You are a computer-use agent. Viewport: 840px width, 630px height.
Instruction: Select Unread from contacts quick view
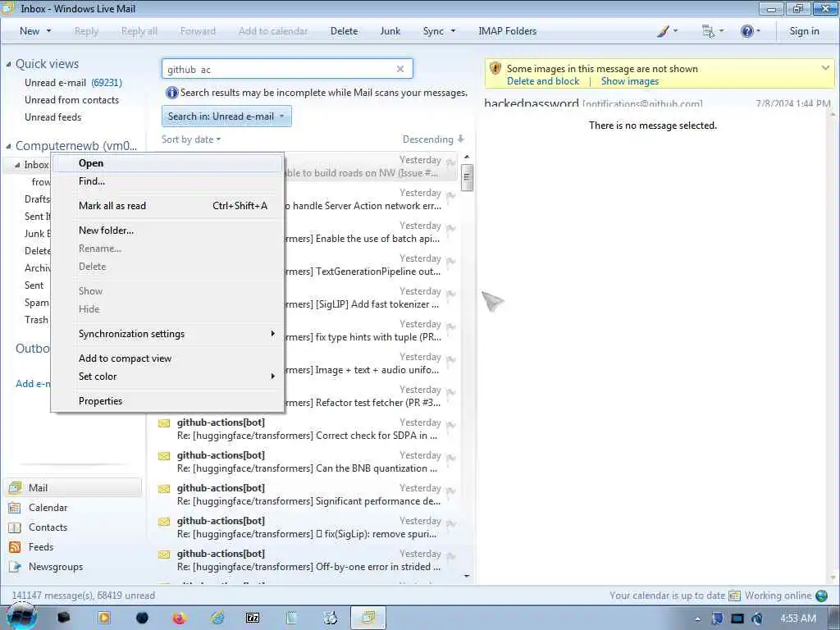[x=72, y=99]
